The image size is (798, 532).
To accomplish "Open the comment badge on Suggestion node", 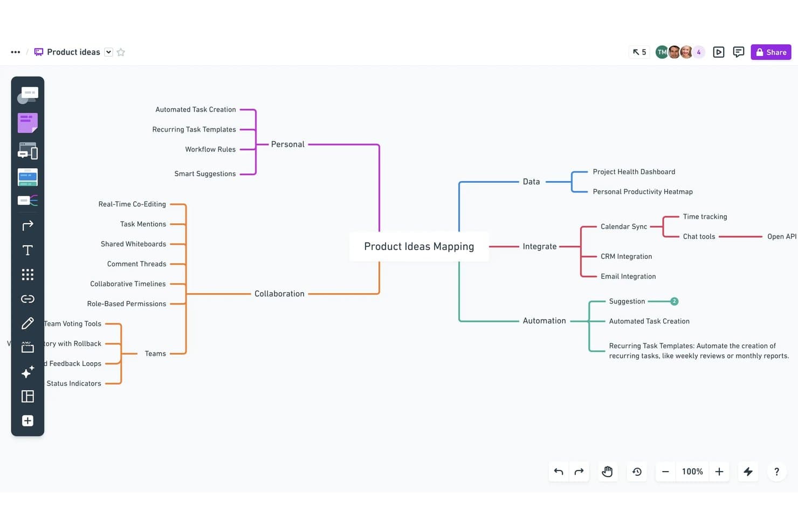I will 674,301.
